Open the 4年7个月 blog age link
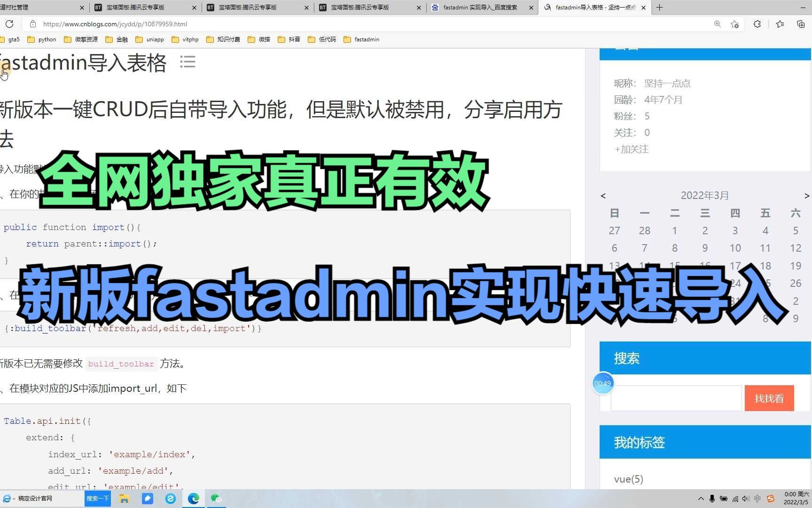 [663, 100]
